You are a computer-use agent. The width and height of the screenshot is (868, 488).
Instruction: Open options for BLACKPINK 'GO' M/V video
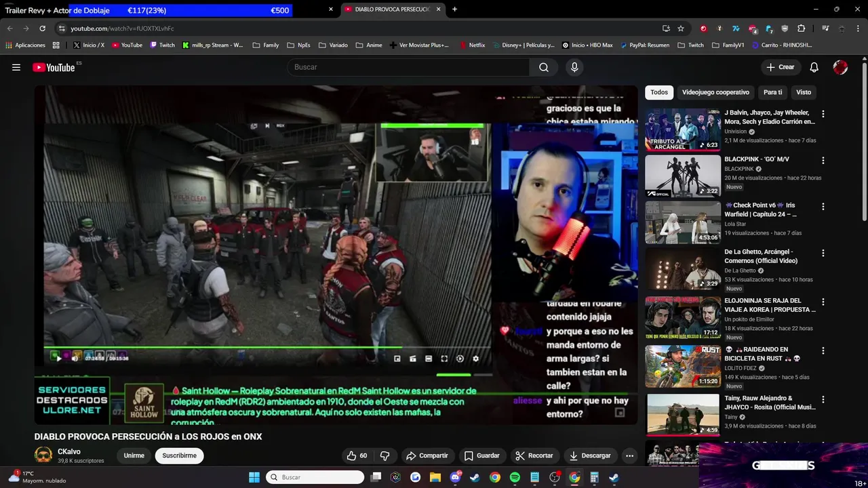(x=823, y=161)
